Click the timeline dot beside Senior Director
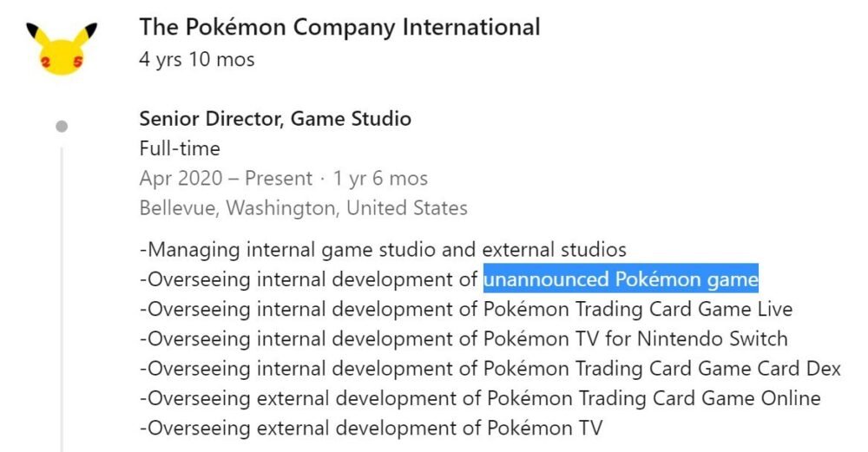The image size is (868, 452). (62, 127)
